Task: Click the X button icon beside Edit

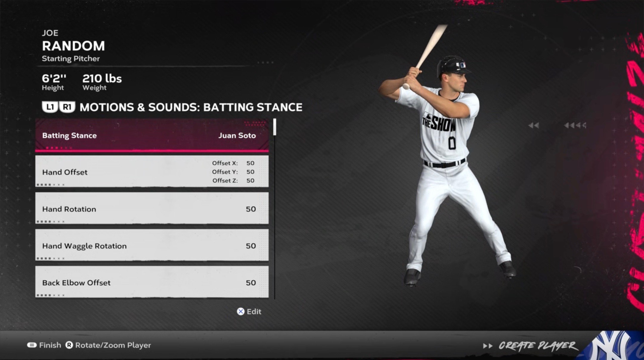Action: pos(241,311)
